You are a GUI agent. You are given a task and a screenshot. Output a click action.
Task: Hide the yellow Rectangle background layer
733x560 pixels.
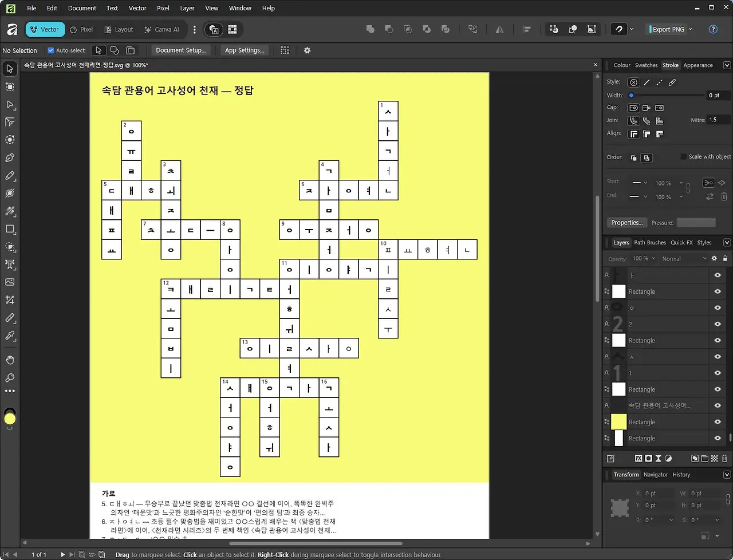718,421
